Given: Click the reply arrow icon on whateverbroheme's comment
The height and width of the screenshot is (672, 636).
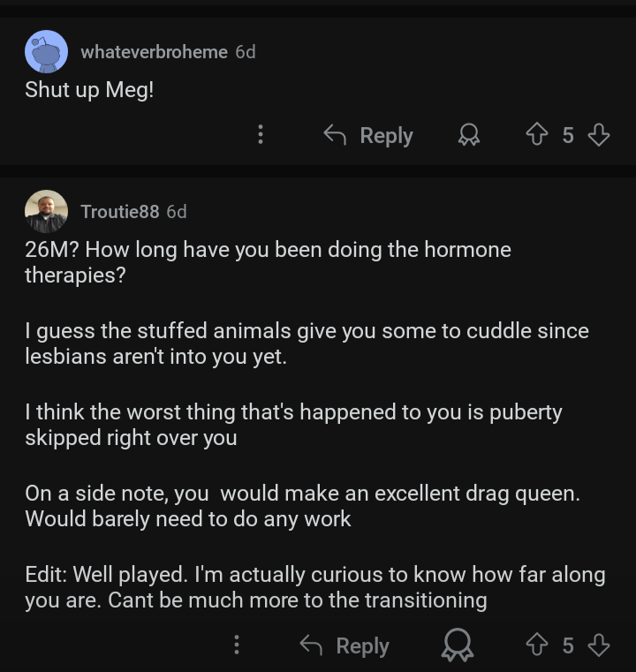Looking at the screenshot, I should point(335,135).
